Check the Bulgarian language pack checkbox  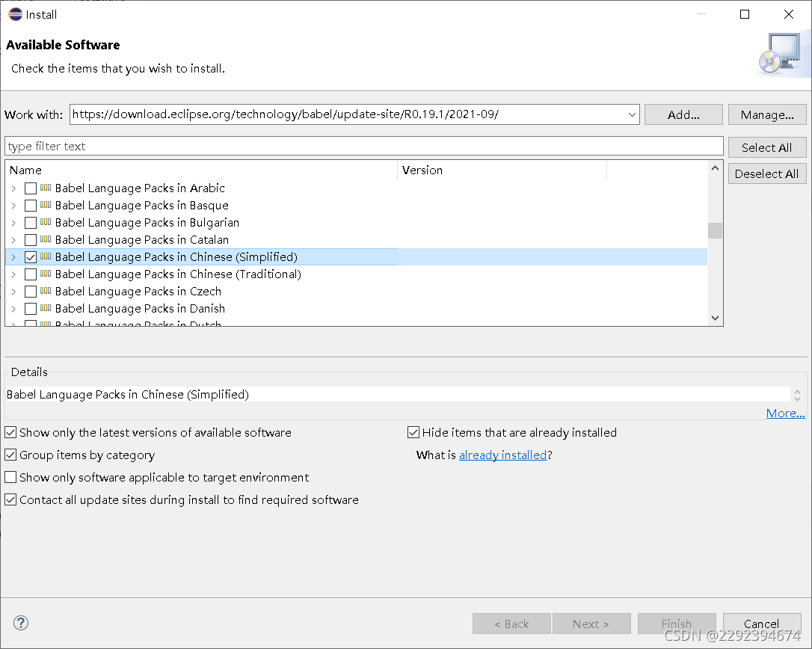[x=31, y=223]
